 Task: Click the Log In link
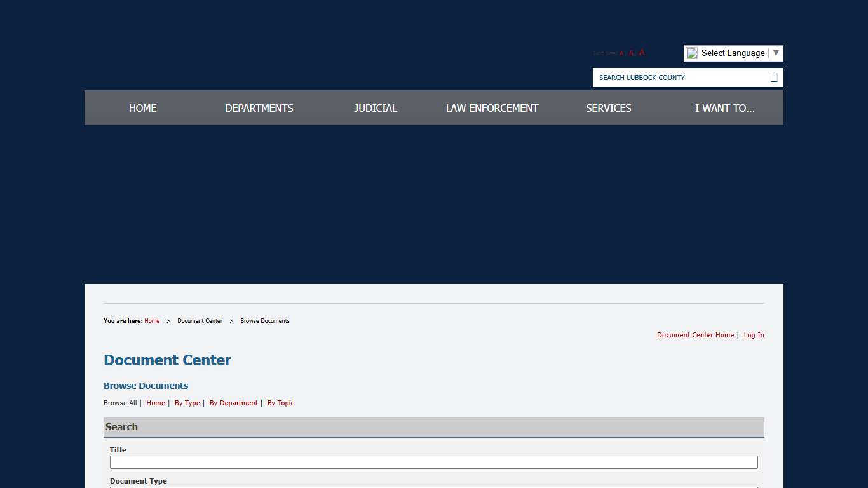[x=754, y=335]
